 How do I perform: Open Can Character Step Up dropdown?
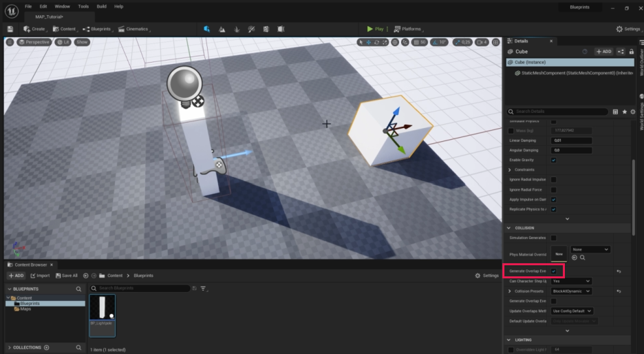point(571,281)
